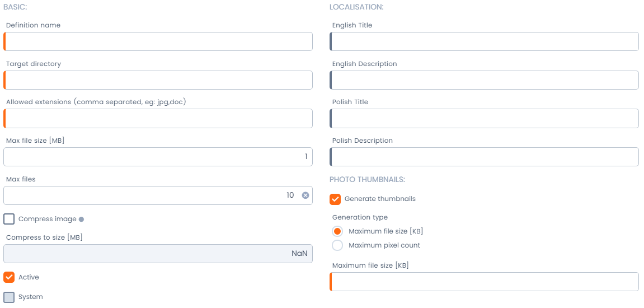The width and height of the screenshot is (644, 308).
Task: Uncheck the Active checkbox
Action: pos(9,277)
